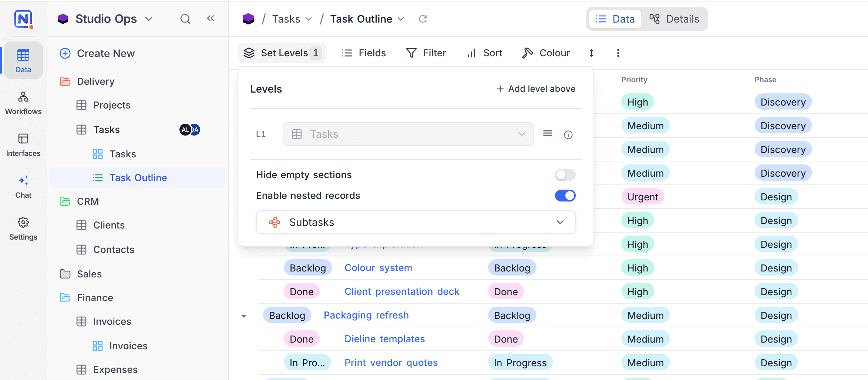Click the row height arrows icon in toolbar
This screenshot has width=868, height=380.
tap(592, 53)
